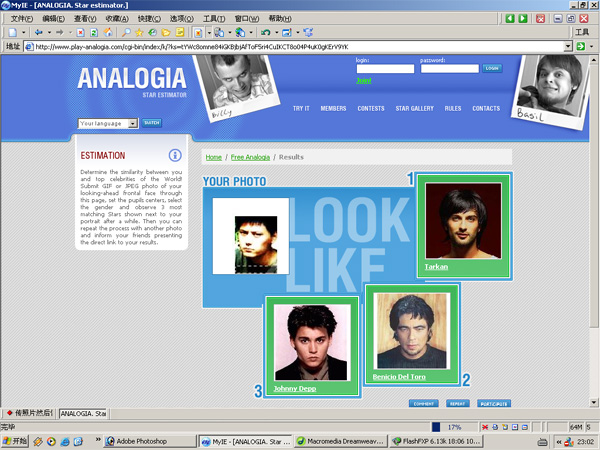Click the yellow notes toolbar icon
This screenshot has width=600, height=450.
pos(180,33)
